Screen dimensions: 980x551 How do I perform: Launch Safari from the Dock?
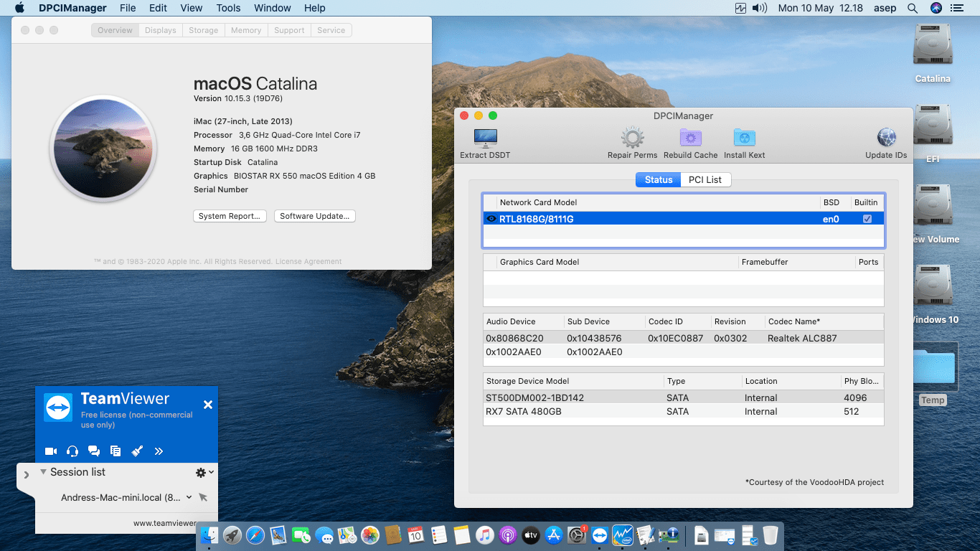(x=255, y=534)
